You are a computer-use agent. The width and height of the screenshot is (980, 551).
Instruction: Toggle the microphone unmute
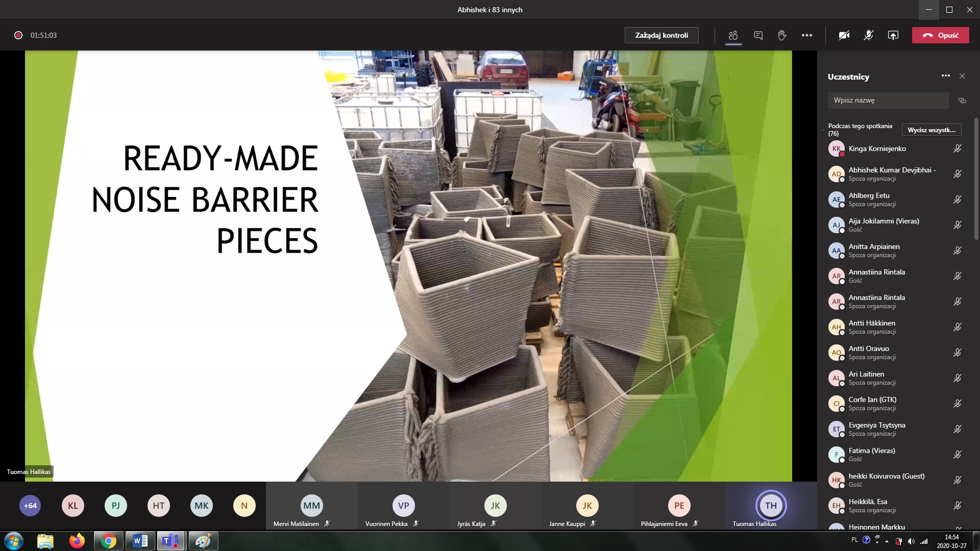point(868,35)
